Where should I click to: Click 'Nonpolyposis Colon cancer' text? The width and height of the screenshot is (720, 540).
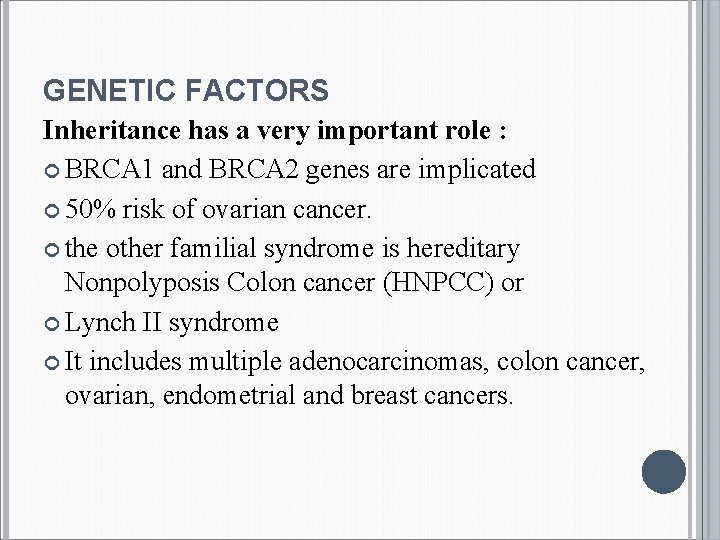pos(219,282)
